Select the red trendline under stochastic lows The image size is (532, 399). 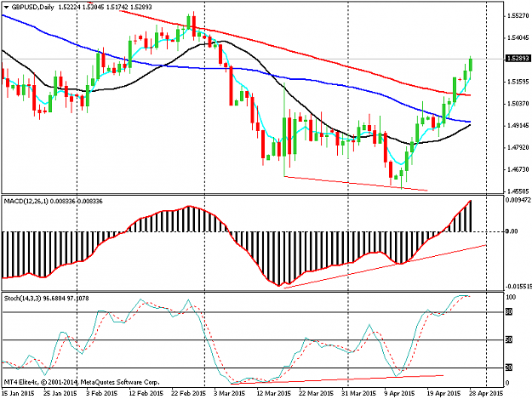pyautogui.click(x=337, y=379)
